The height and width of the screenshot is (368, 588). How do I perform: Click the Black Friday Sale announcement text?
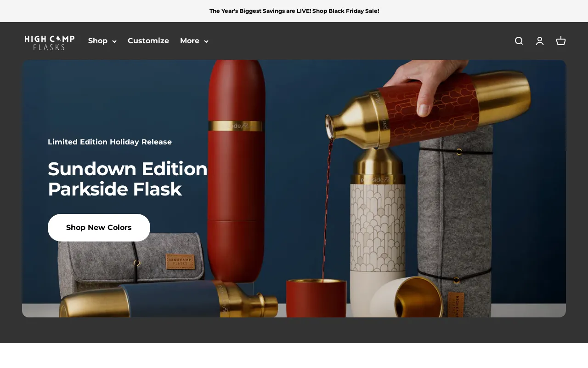click(294, 11)
